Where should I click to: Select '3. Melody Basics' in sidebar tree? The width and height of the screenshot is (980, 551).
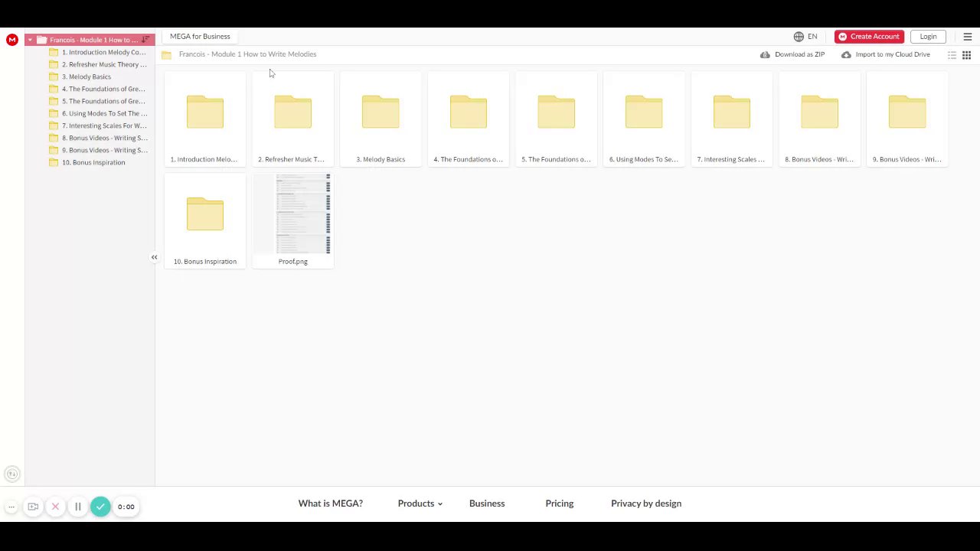coord(86,77)
